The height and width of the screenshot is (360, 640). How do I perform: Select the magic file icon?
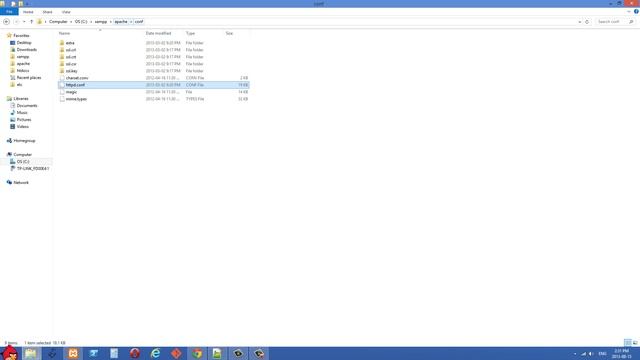pyautogui.click(x=62, y=92)
